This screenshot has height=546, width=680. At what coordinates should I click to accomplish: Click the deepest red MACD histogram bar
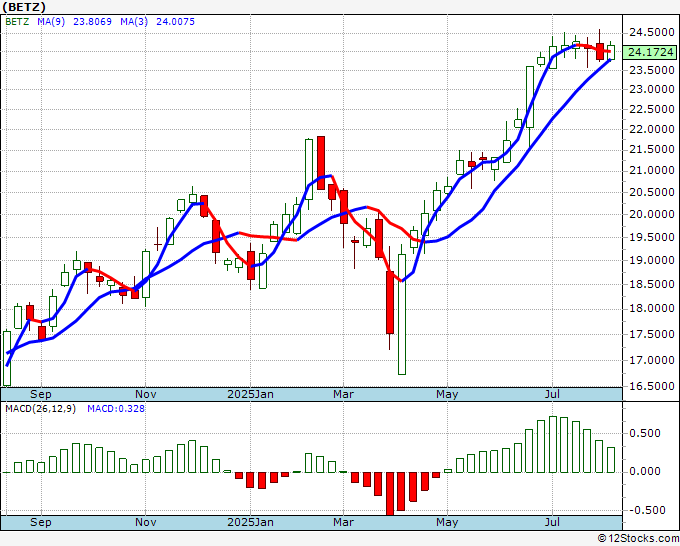[x=390, y=494]
